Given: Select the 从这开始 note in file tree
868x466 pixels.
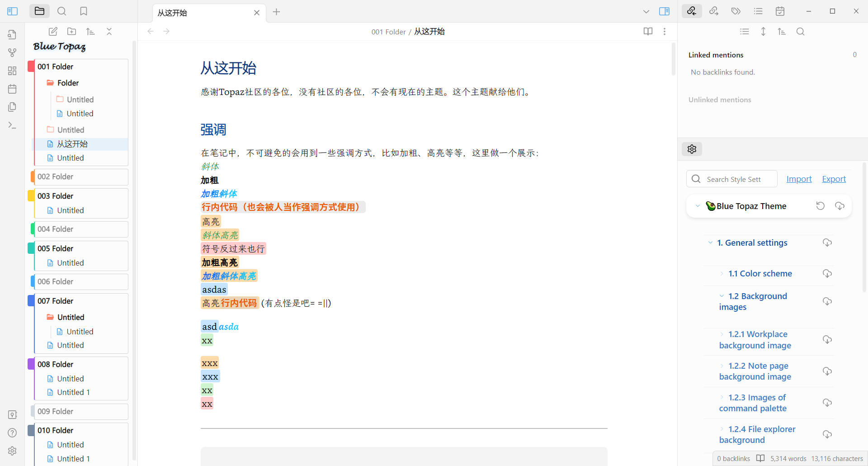Looking at the screenshot, I should (81, 144).
